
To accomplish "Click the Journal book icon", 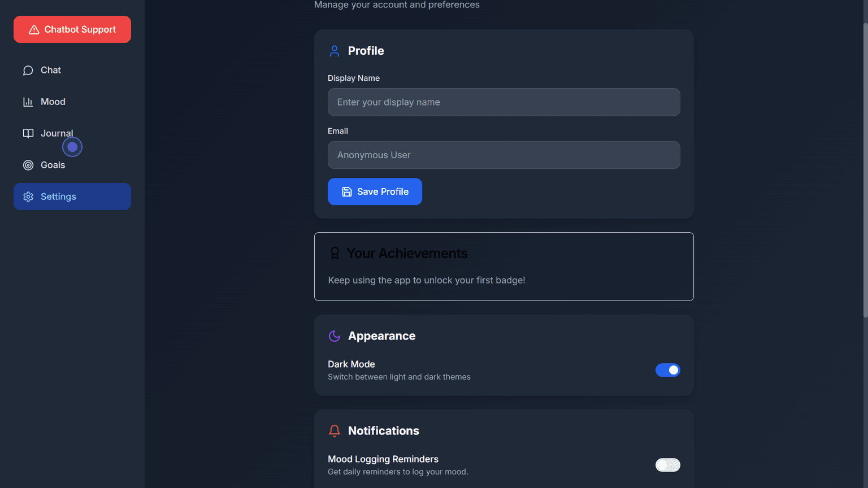I will [x=28, y=133].
